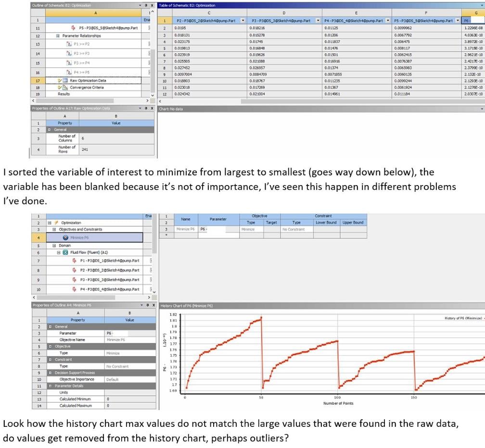Toggle the Enabled checkbox for the P5 parameter row

point(149,28)
